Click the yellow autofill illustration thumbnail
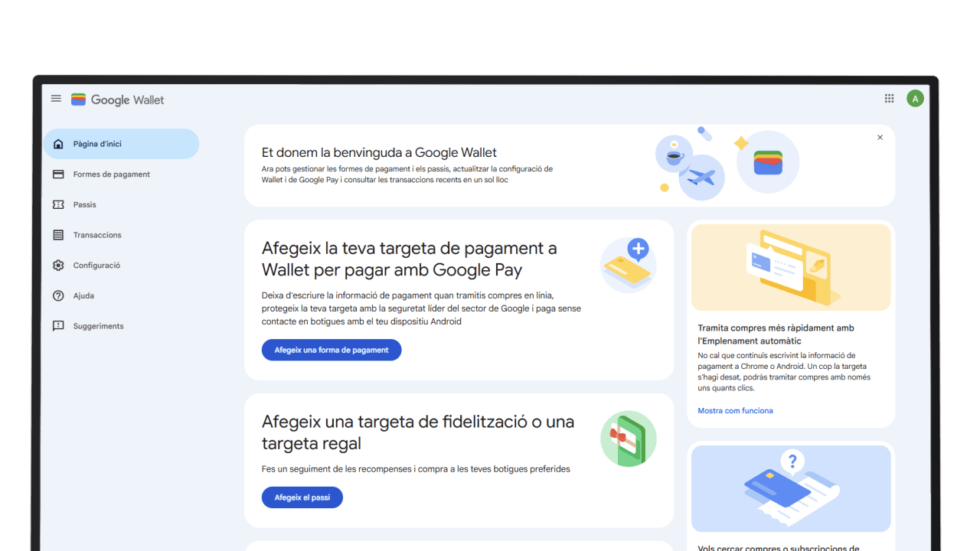The width and height of the screenshot is (980, 551). pyautogui.click(x=791, y=267)
